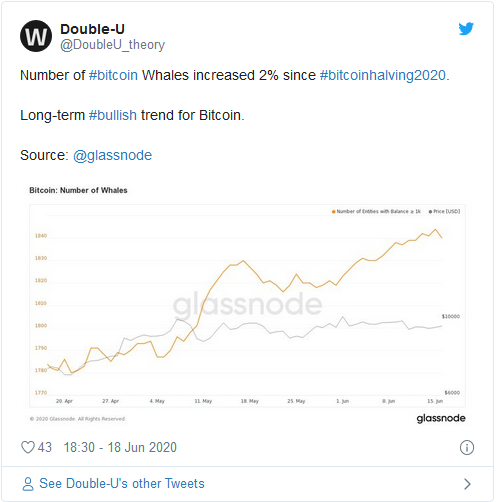This screenshot has width=498, height=502.
Task: Click the glassnode logo under chart
Action: click(x=441, y=418)
